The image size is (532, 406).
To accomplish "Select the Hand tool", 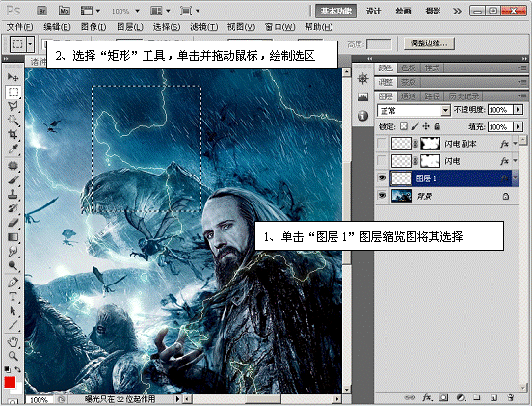I will (x=13, y=341).
